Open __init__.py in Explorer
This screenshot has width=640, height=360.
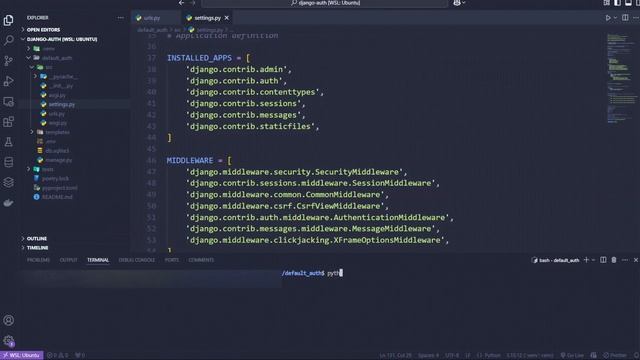pos(61,86)
